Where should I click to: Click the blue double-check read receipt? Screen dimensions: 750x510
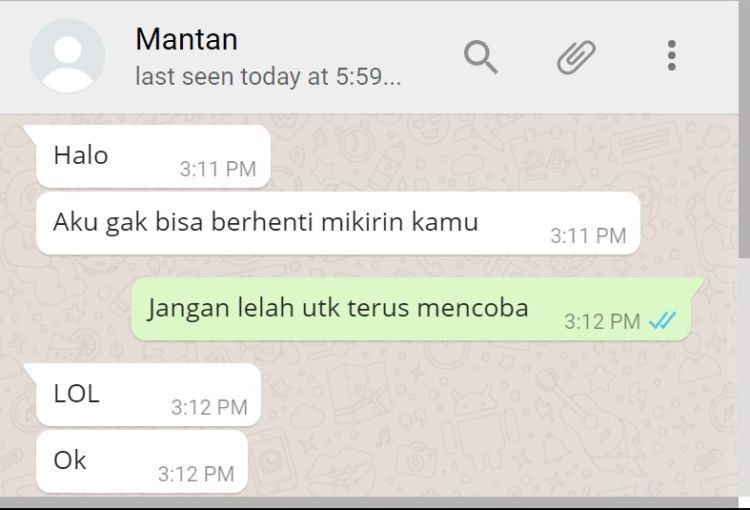click(x=662, y=321)
